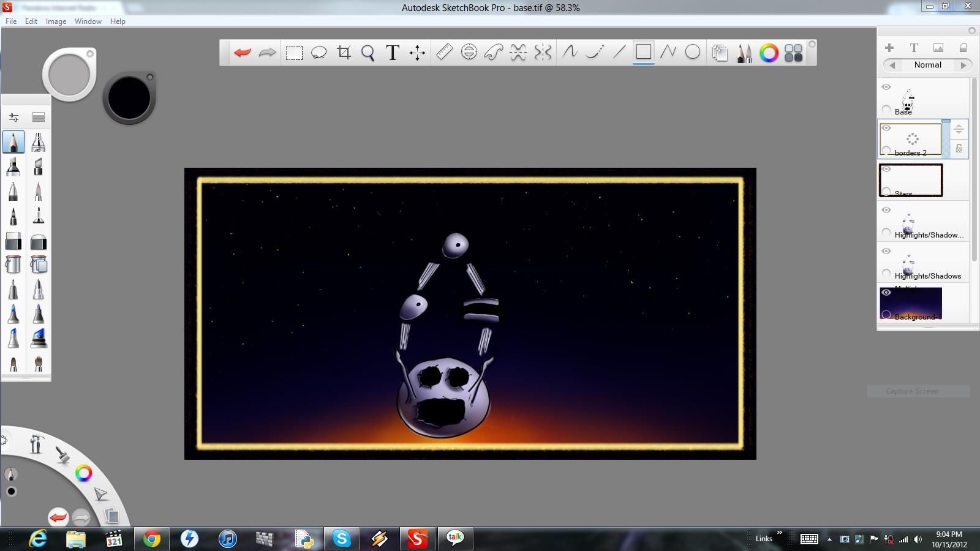Hide the Stars layer

886,169
